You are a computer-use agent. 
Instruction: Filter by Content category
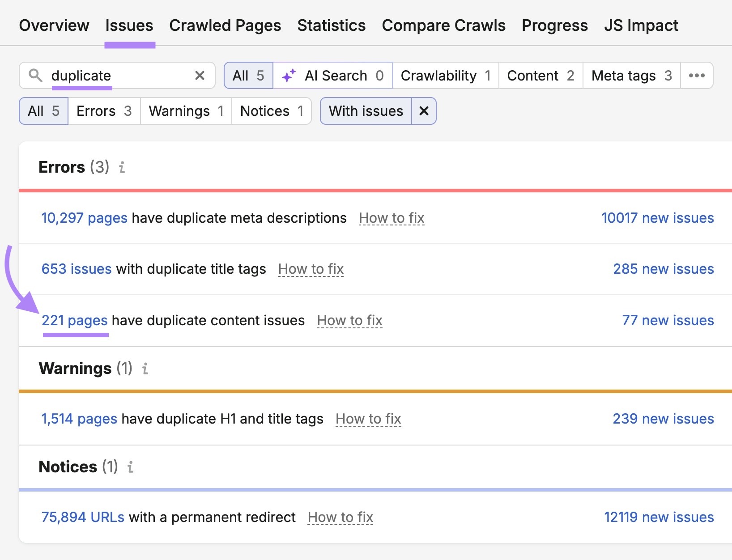540,76
